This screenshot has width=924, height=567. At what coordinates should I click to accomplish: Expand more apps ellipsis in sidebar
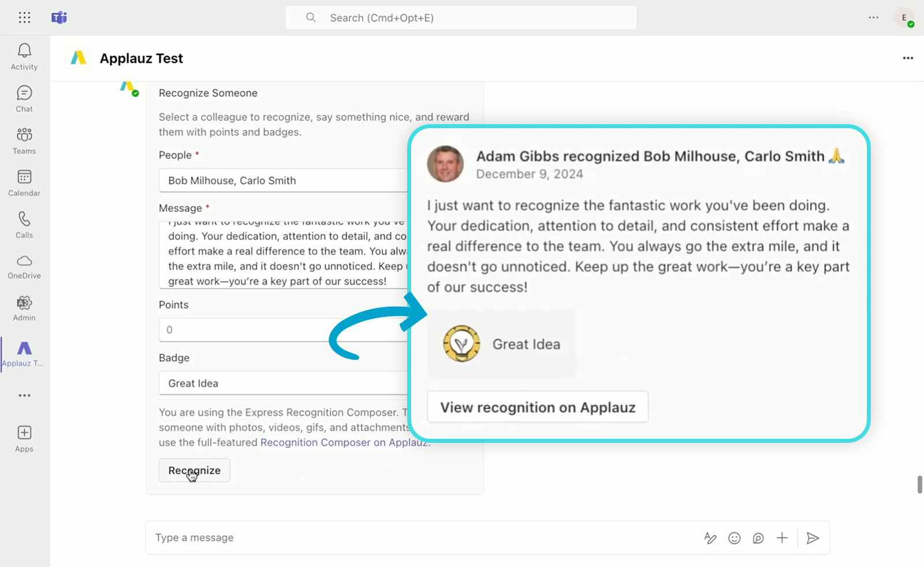[24, 396]
